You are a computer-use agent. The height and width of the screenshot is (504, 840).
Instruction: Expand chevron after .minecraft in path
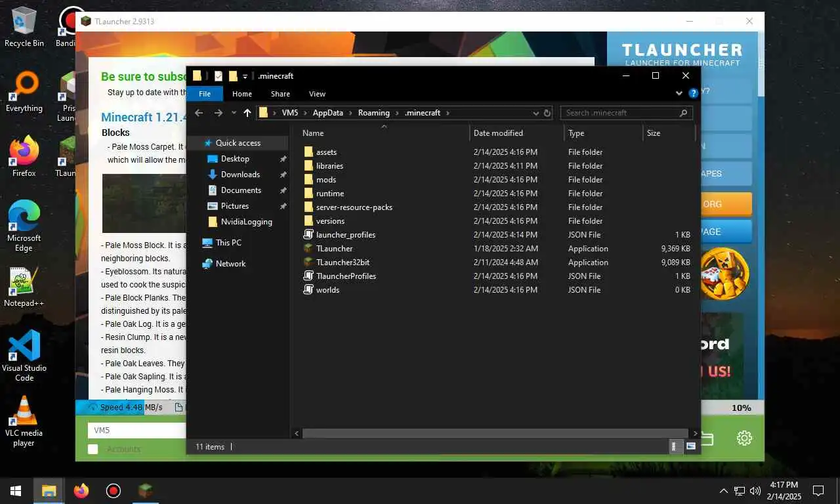coord(448,113)
